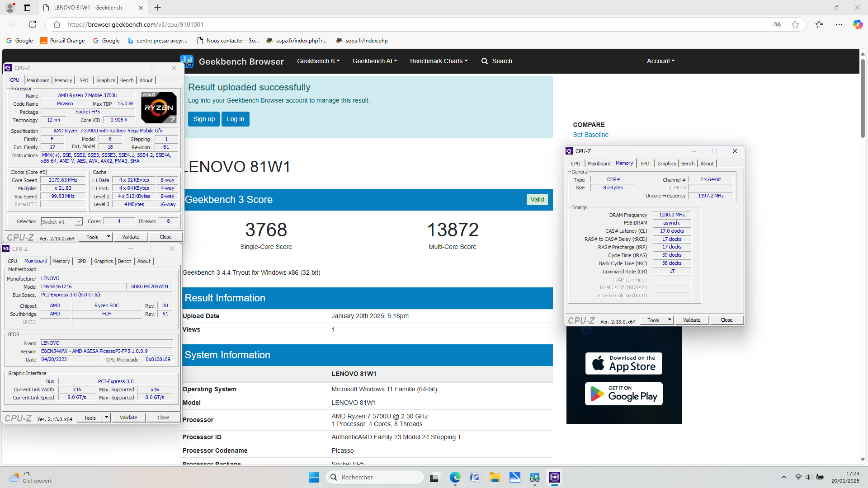Click the CPU-Z taskbar icon
Viewport: 868px width, 488px height.
(555, 477)
